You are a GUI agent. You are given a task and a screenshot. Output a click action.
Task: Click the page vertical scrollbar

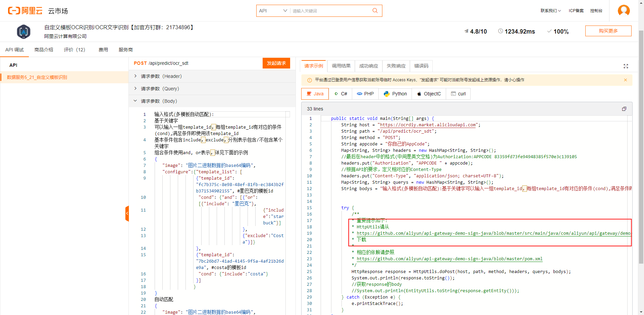click(641, 146)
